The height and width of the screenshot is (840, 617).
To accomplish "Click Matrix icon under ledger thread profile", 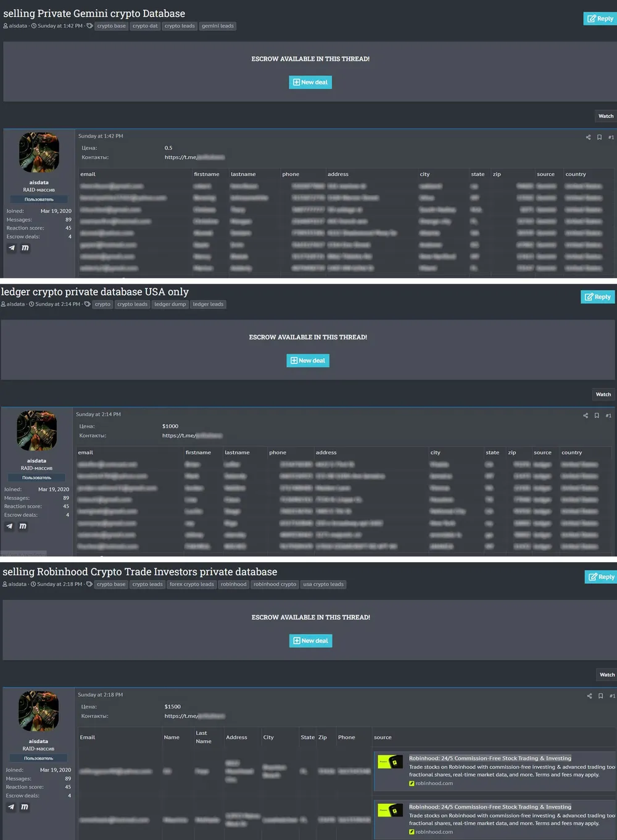I will tap(23, 526).
